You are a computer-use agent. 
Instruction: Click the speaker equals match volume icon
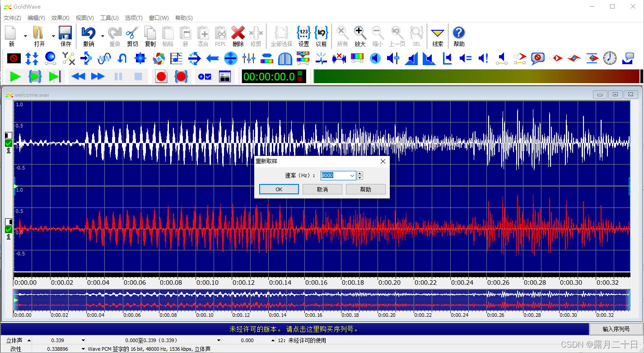point(465,58)
